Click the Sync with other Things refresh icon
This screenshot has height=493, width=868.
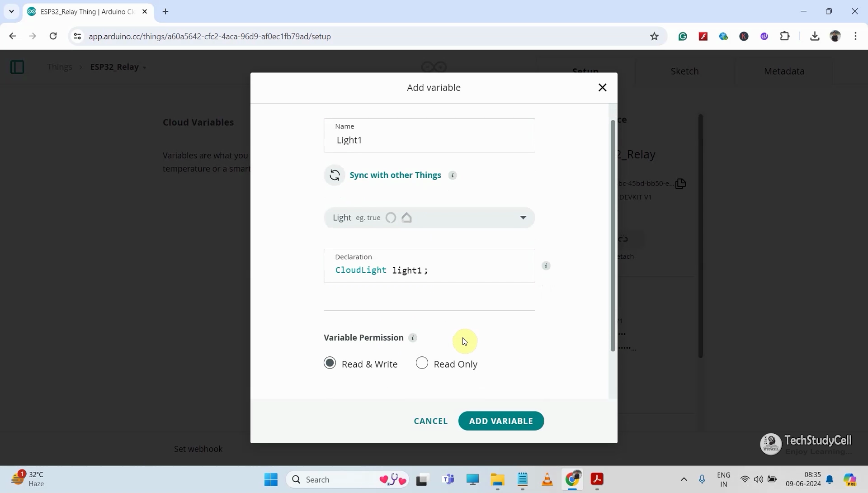[334, 175]
